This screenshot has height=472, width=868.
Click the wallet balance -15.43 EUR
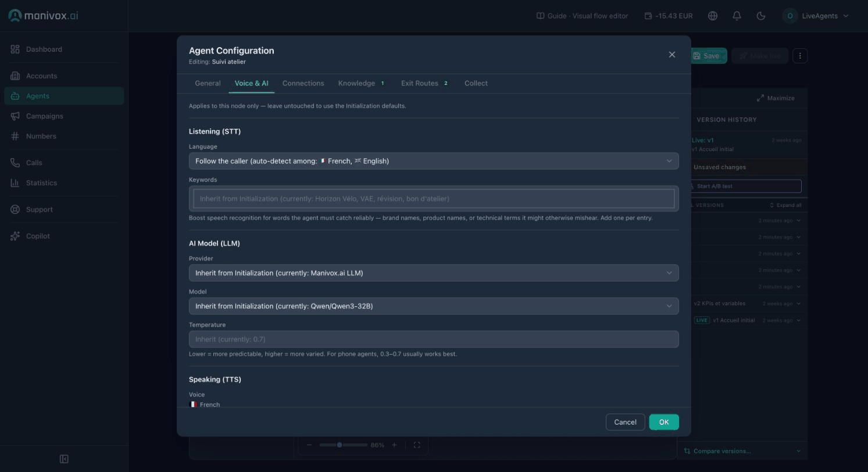pos(669,16)
